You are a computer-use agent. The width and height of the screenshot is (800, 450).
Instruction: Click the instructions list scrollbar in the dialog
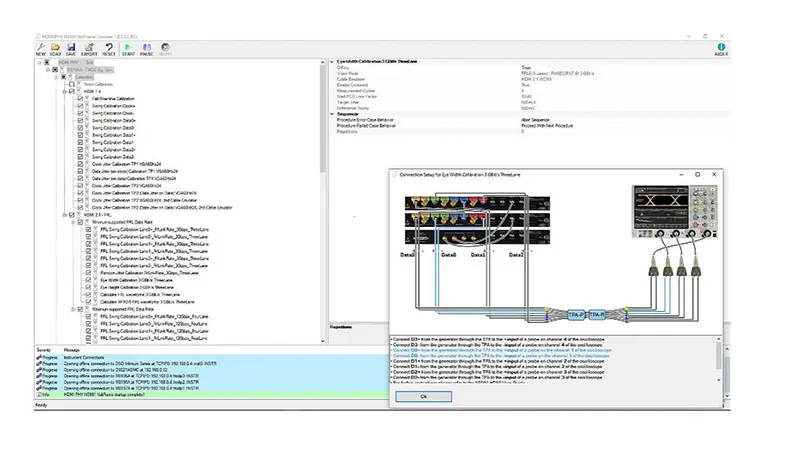pos(719,359)
